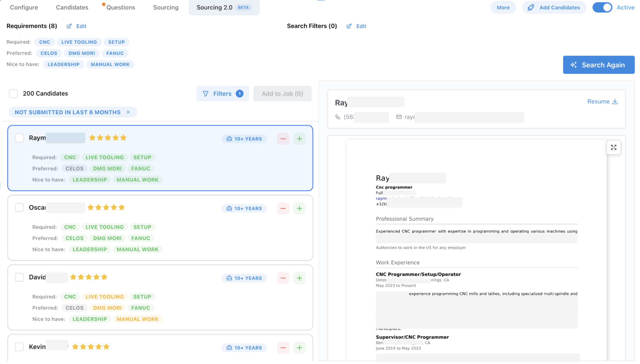Click the minus icon on Kevin's candidate card

(283, 348)
